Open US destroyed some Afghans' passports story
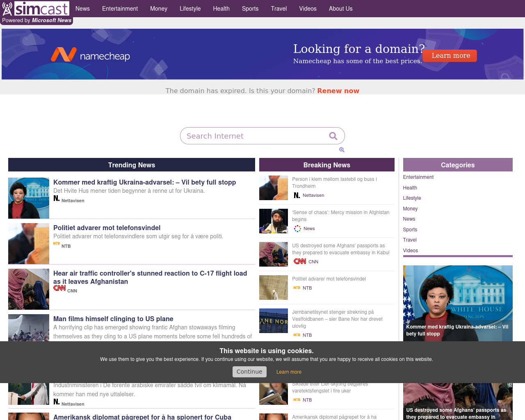The image size is (525, 420). (x=341, y=249)
